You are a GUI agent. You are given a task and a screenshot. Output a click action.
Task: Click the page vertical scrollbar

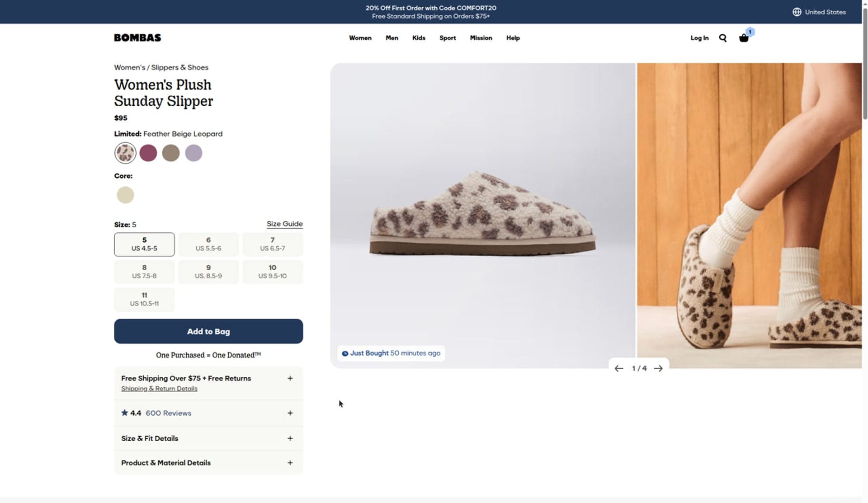tap(865, 63)
